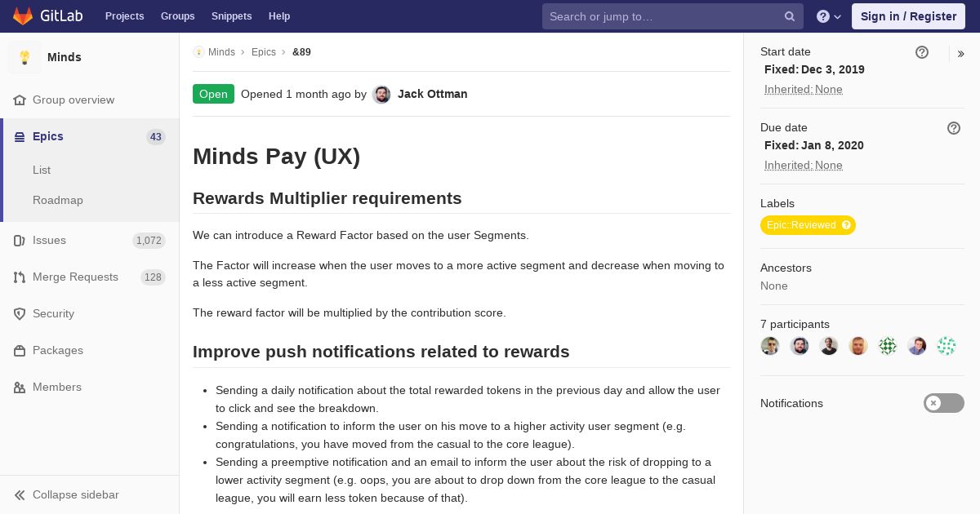Click the Merge Requests sidebar icon
This screenshot has width=980, height=514.
point(20,277)
